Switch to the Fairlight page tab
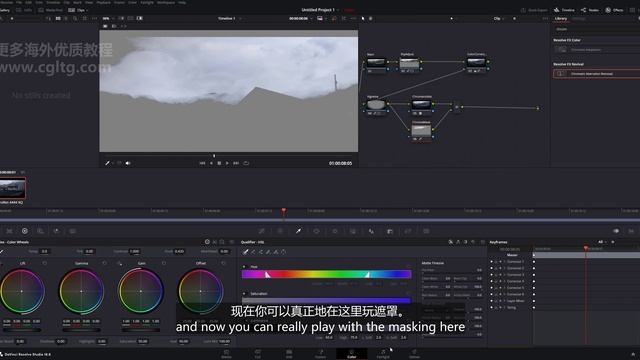Screen dimensions: 640x360 pos(383,354)
